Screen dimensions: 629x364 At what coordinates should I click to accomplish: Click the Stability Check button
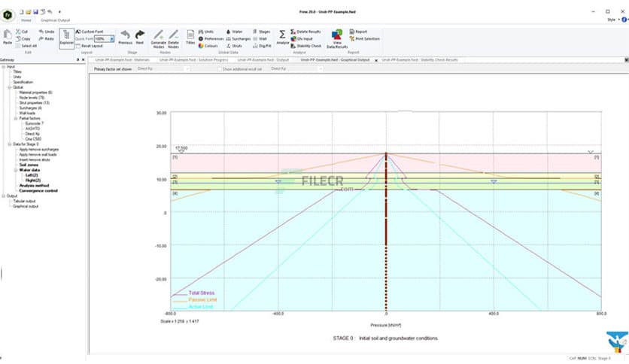[x=307, y=46]
